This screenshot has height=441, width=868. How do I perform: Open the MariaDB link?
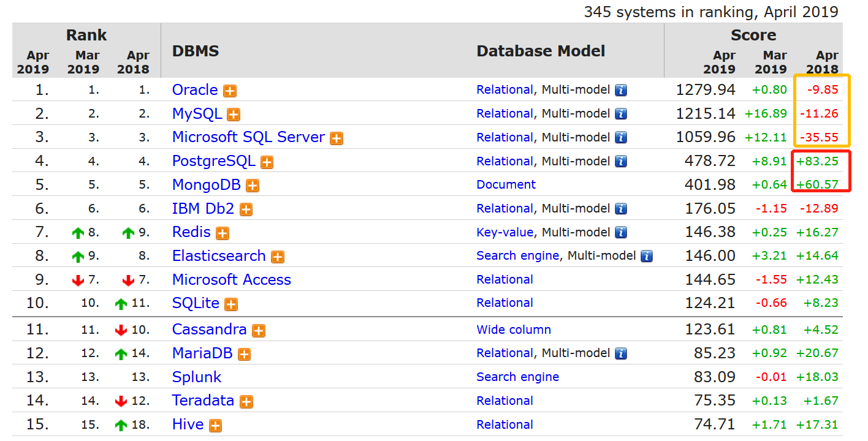tap(202, 353)
